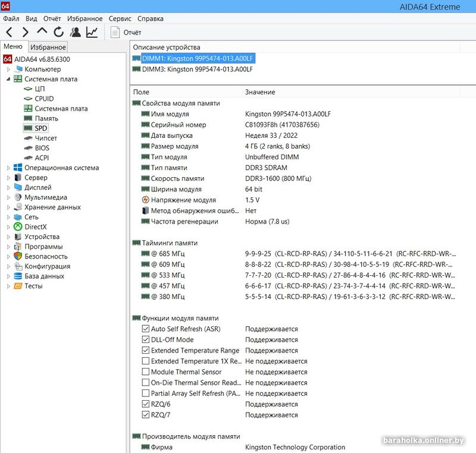Expand the Мультимедиа tree node arrow

tap(8, 197)
